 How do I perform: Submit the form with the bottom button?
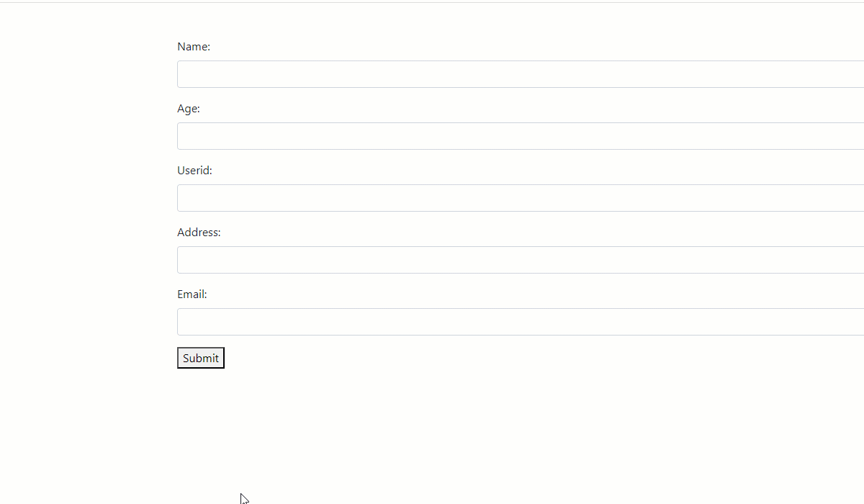click(x=201, y=358)
